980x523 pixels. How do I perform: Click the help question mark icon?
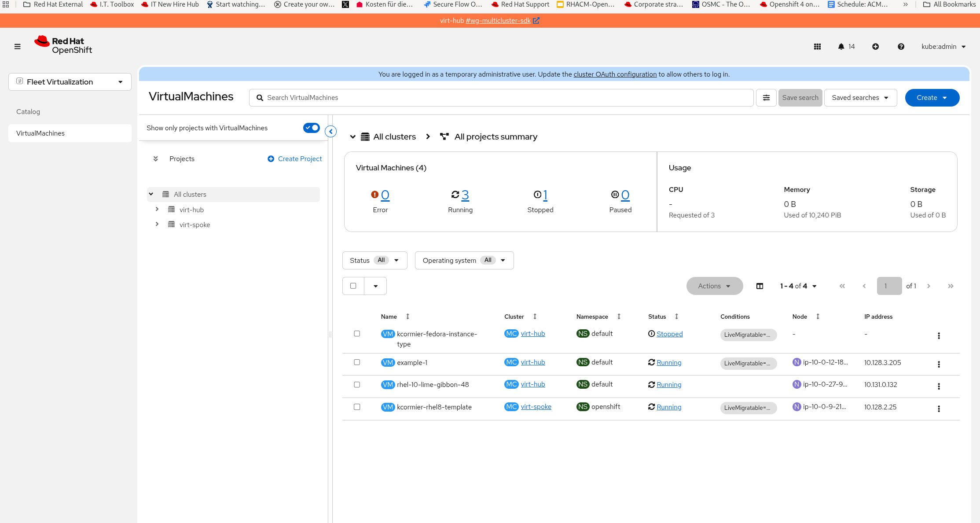point(901,47)
